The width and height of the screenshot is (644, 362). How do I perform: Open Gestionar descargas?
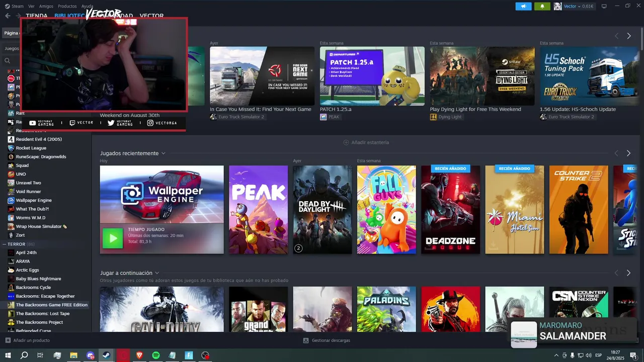[x=331, y=340]
